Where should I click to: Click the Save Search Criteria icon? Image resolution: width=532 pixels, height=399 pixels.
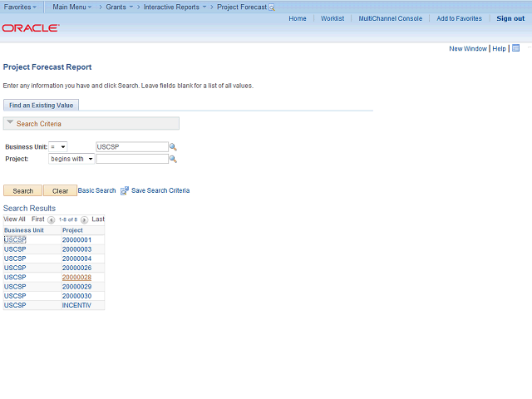125,190
